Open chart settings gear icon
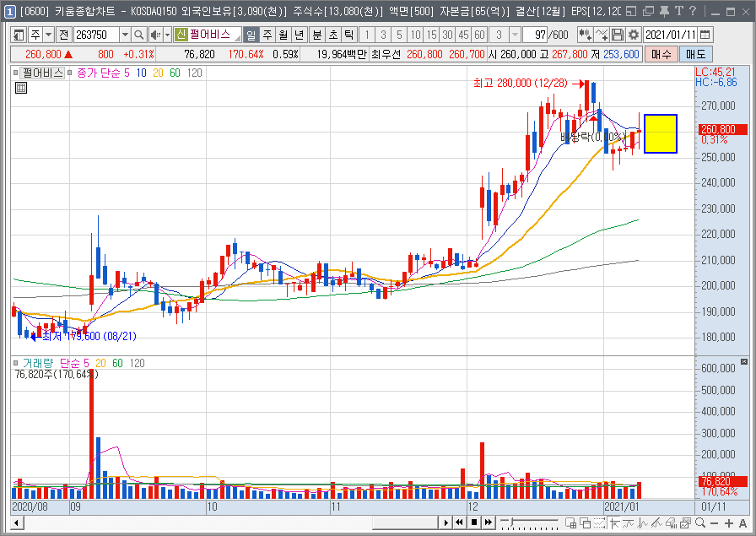Viewport: 756px width, 536px height. [633, 35]
